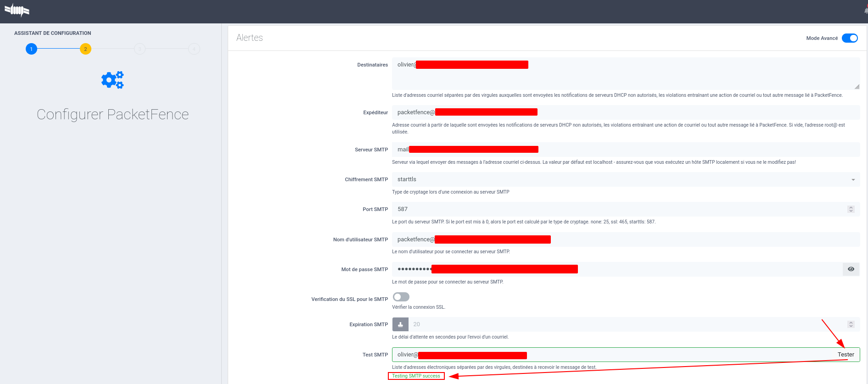Click the Testing SMTP success message
The width and height of the screenshot is (868, 384).
(416, 376)
